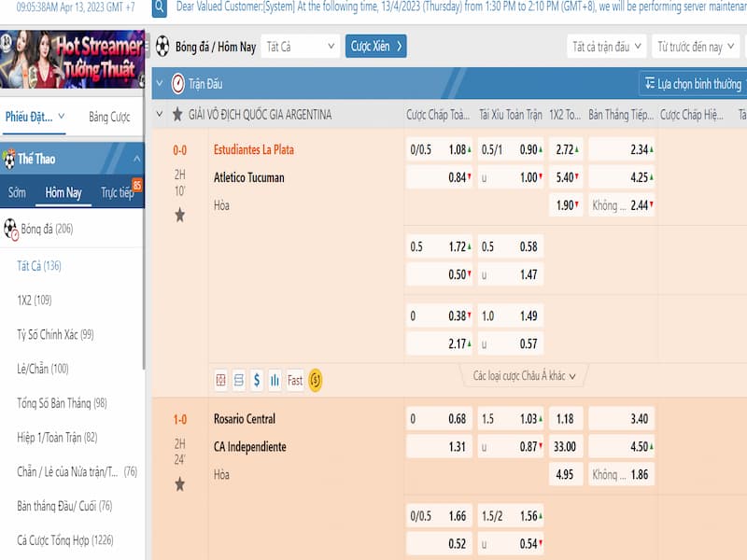The width and height of the screenshot is (747, 560).
Task: Favorite the Estudiantes vs Atletico Tucuman match star
Action: tap(179, 215)
